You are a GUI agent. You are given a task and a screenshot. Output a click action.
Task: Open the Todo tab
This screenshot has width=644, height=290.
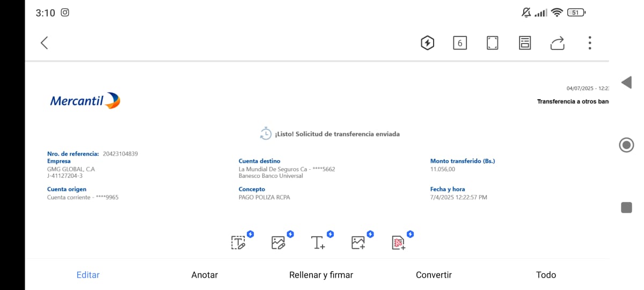(546, 274)
